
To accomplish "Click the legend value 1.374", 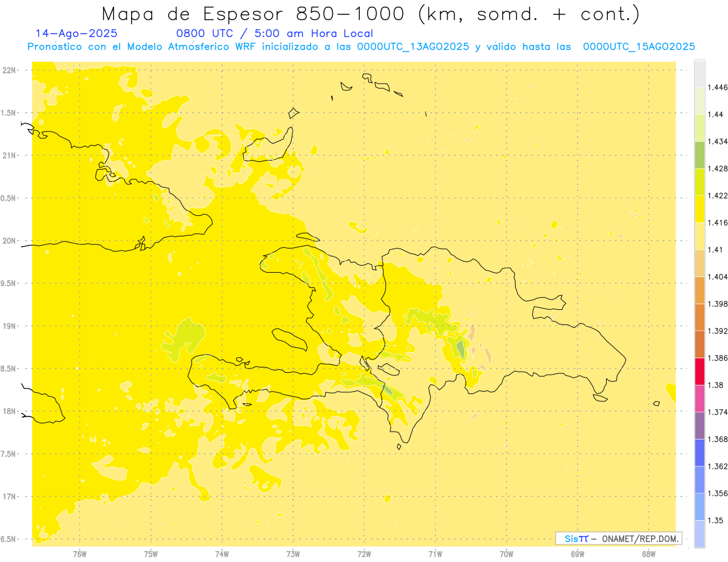I will click(719, 412).
